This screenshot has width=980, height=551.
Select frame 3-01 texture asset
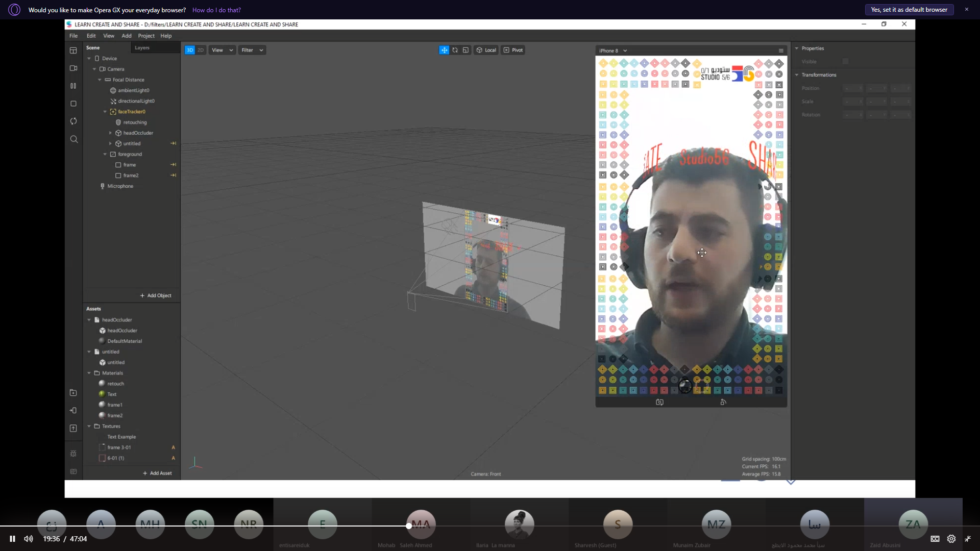coord(119,447)
